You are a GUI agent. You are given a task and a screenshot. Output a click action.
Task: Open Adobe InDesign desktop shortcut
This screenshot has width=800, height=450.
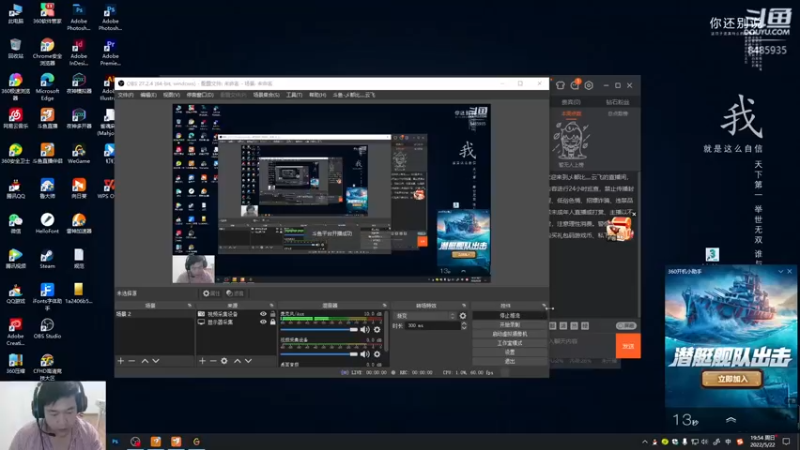point(79,52)
